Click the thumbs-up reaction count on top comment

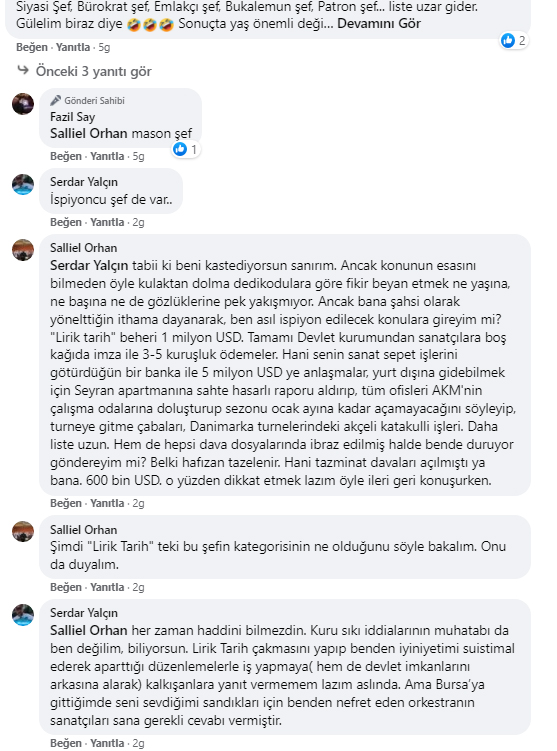point(514,41)
